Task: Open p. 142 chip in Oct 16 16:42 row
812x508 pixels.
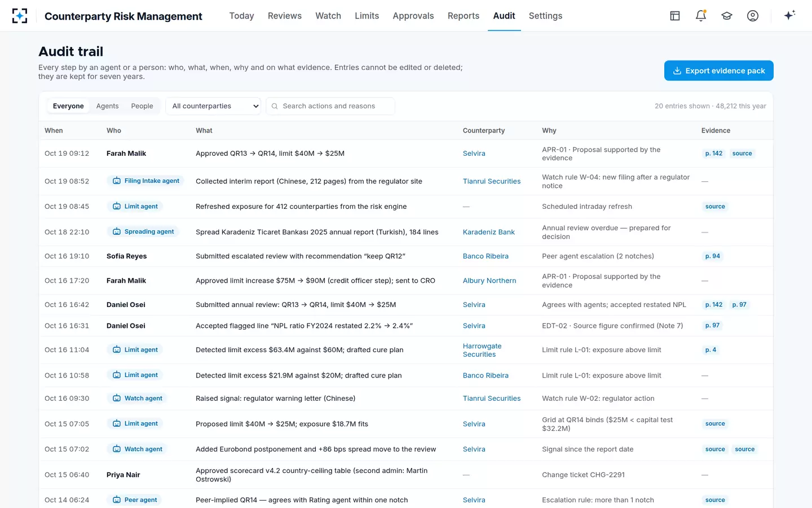Action: (714, 305)
